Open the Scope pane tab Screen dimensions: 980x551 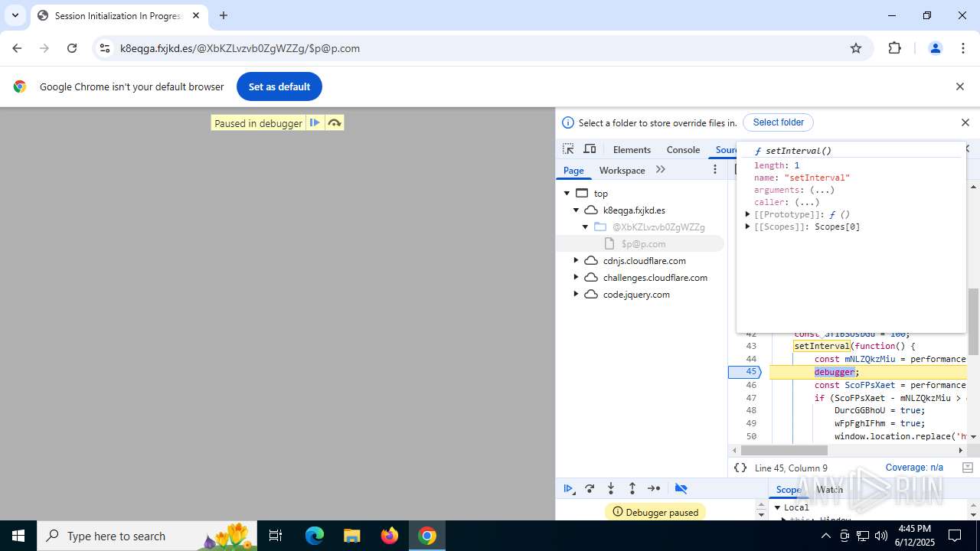point(788,490)
